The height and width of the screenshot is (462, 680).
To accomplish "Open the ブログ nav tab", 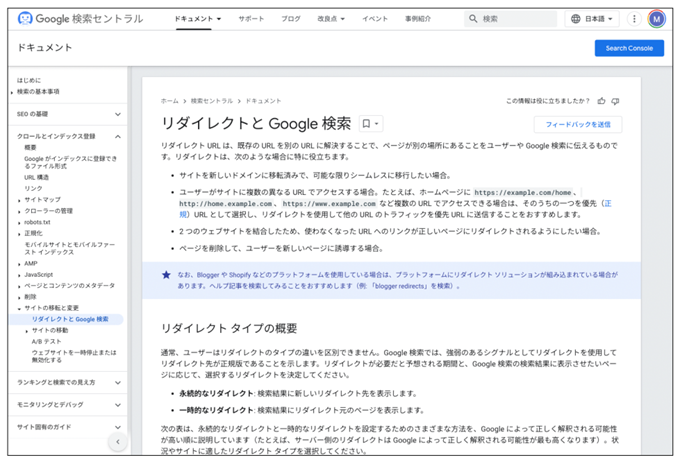I will point(291,19).
